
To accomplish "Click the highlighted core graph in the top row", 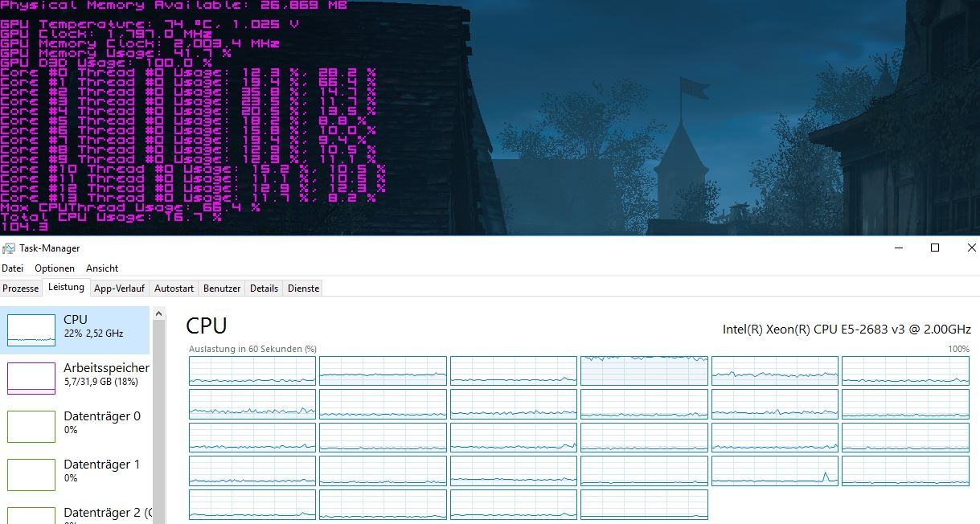I will pyautogui.click(x=644, y=370).
